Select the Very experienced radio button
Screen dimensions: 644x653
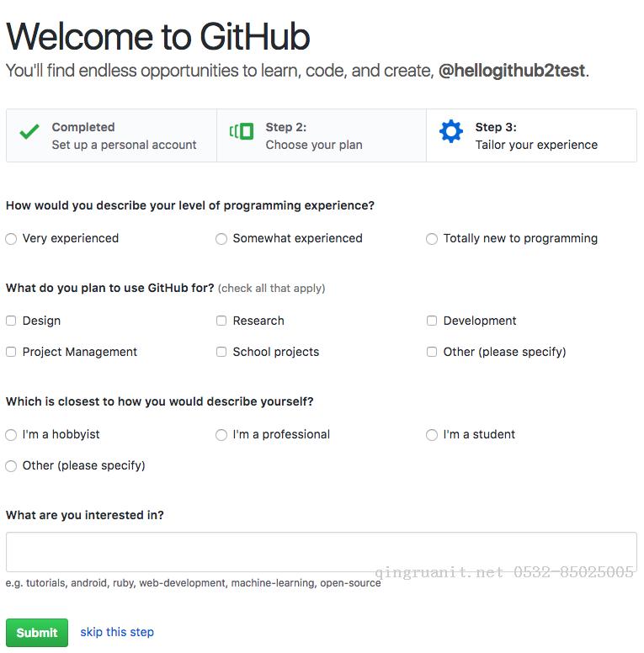11,239
